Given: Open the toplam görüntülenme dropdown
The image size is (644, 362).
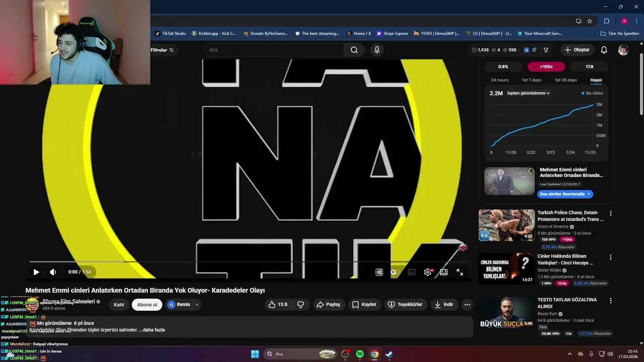Looking at the screenshot, I should [x=528, y=93].
